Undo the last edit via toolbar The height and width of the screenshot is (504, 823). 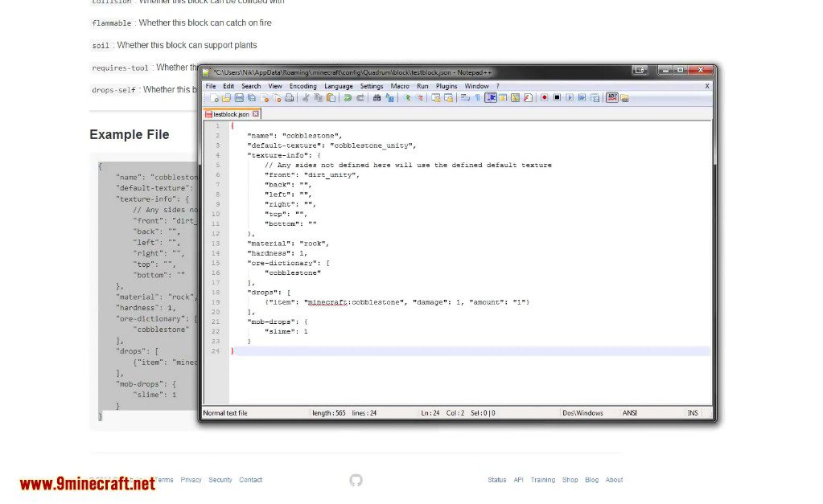(x=348, y=98)
